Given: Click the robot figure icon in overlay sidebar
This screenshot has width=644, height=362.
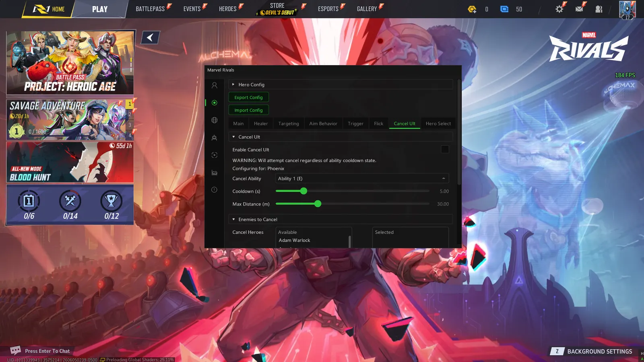Looking at the screenshot, I should click(214, 138).
